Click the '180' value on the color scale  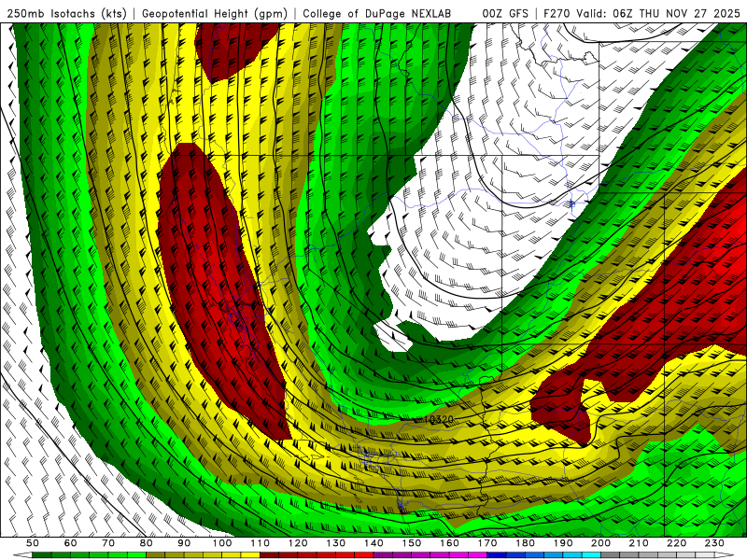tap(526, 542)
